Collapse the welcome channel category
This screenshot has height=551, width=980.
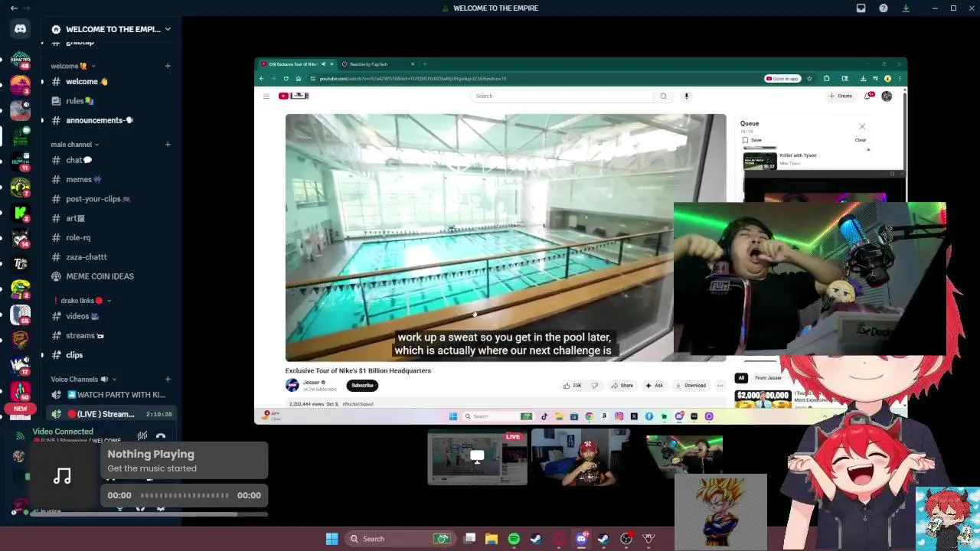[x=73, y=66]
